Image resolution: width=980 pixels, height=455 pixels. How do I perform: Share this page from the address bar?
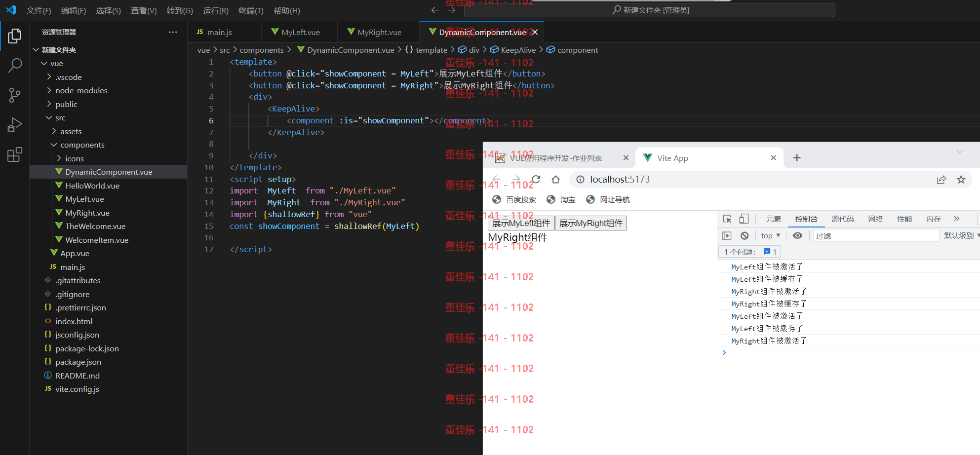pos(941,180)
